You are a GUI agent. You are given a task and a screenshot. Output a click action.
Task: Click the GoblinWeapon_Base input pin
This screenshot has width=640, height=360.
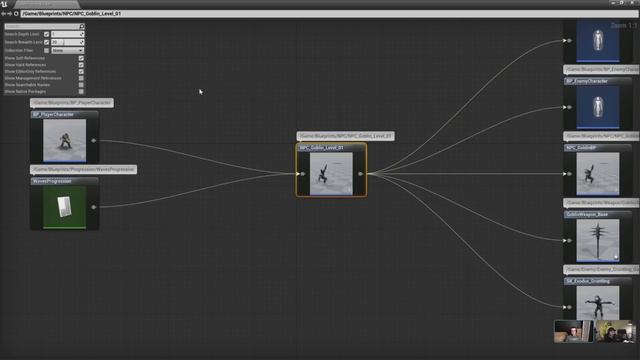pyautogui.click(x=569, y=240)
